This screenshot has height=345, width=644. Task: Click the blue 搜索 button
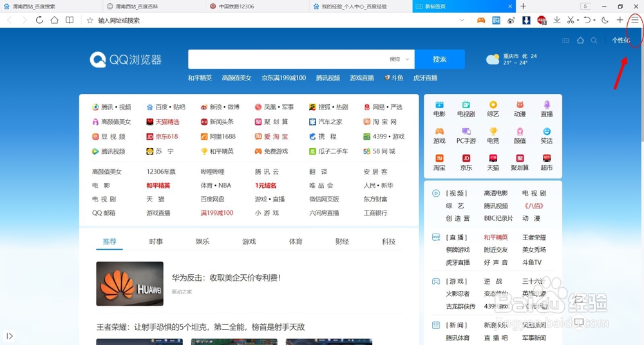tap(439, 59)
